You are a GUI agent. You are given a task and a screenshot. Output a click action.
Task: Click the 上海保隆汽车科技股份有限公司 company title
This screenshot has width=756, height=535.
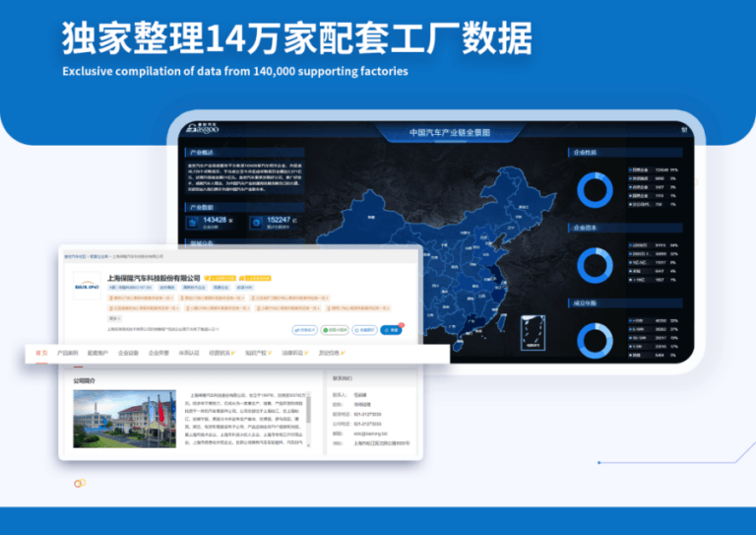click(x=154, y=279)
